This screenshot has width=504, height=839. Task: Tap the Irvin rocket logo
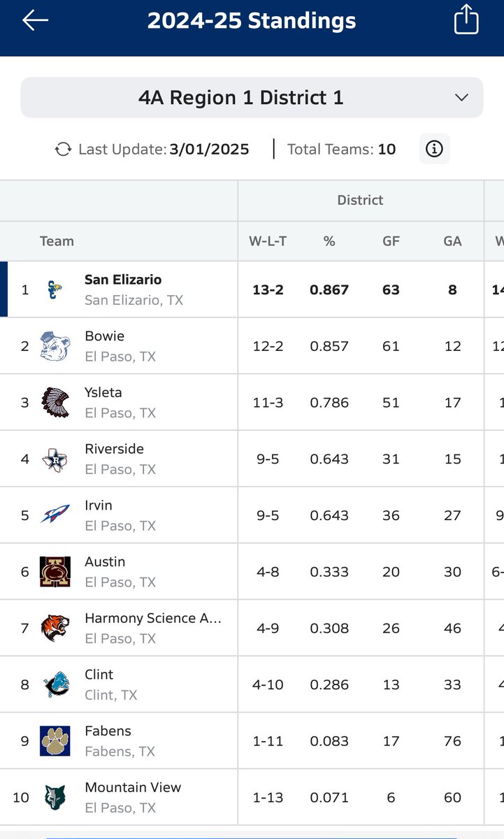point(55,515)
